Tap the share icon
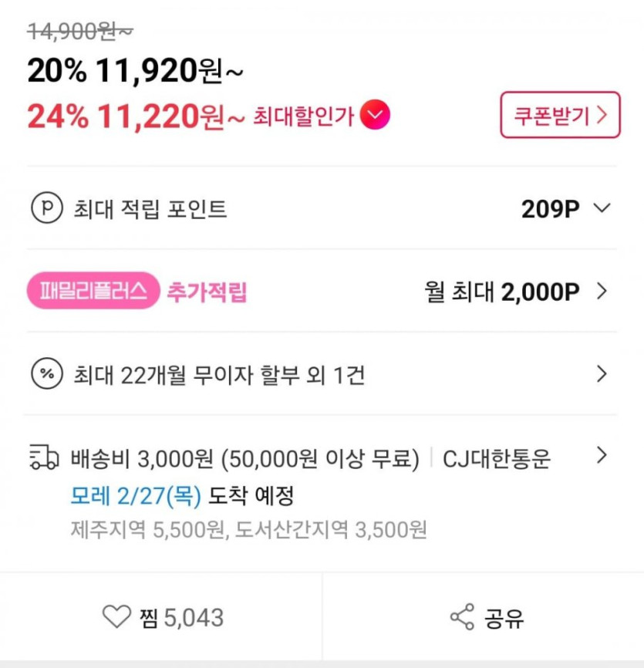Image resolution: width=644 pixels, height=668 pixels. tap(461, 617)
